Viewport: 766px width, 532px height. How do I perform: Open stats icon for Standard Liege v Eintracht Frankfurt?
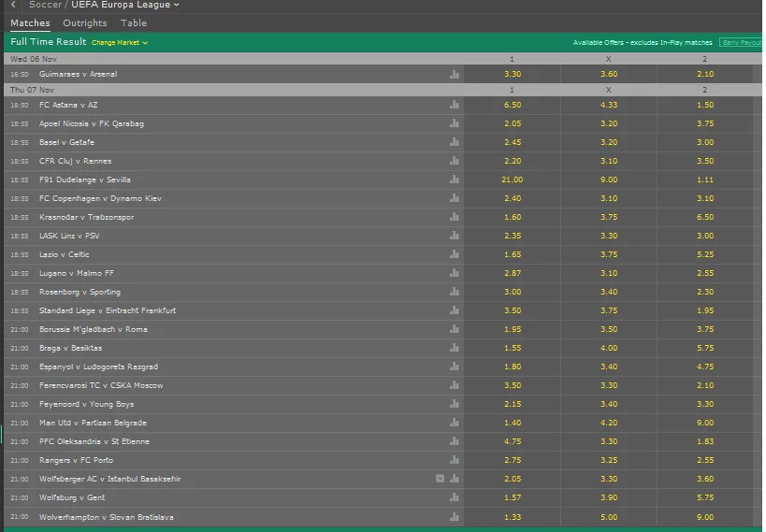pyautogui.click(x=455, y=310)
